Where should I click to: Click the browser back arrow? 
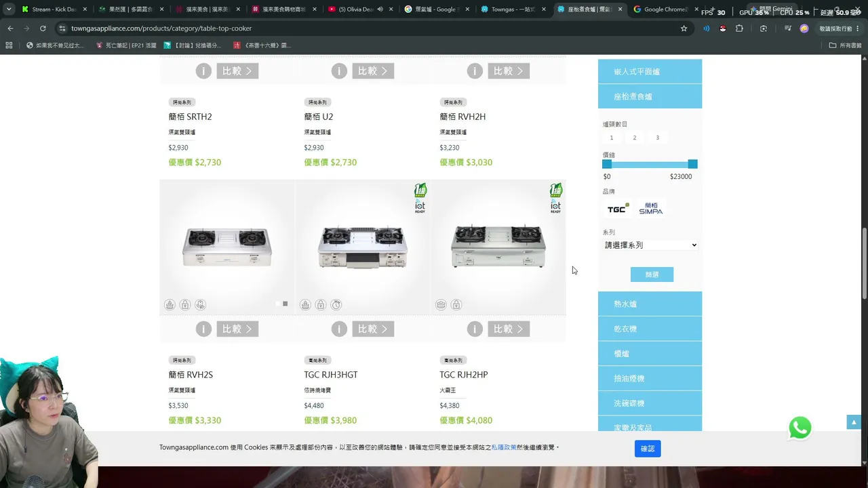click(10, 28)
